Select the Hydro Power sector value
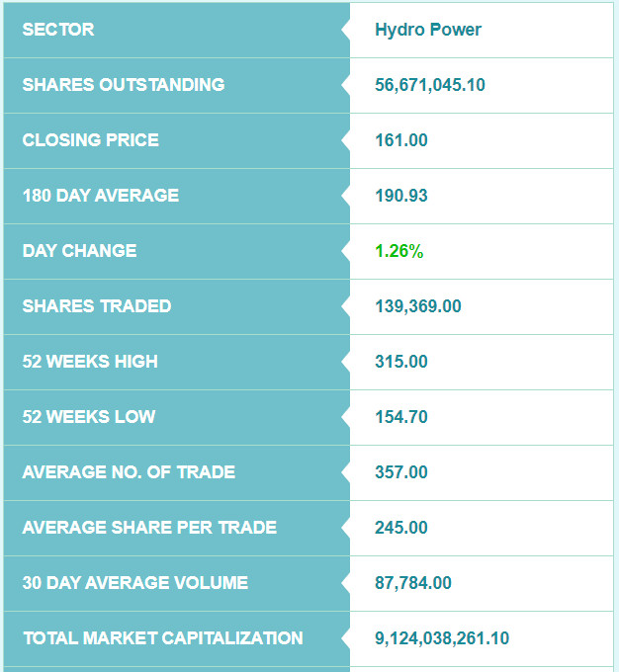 tap(428, 30)
